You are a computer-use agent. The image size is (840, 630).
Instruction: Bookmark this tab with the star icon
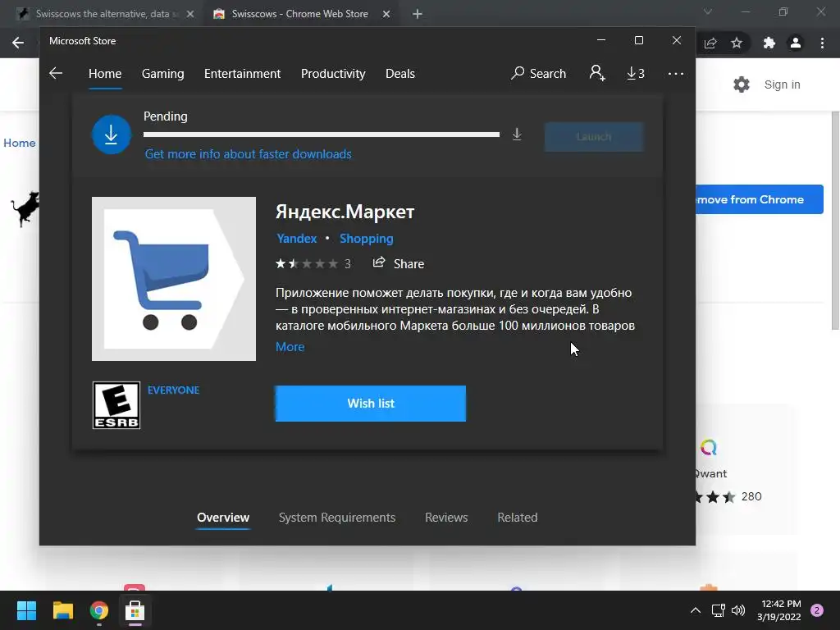pos(737,43)
